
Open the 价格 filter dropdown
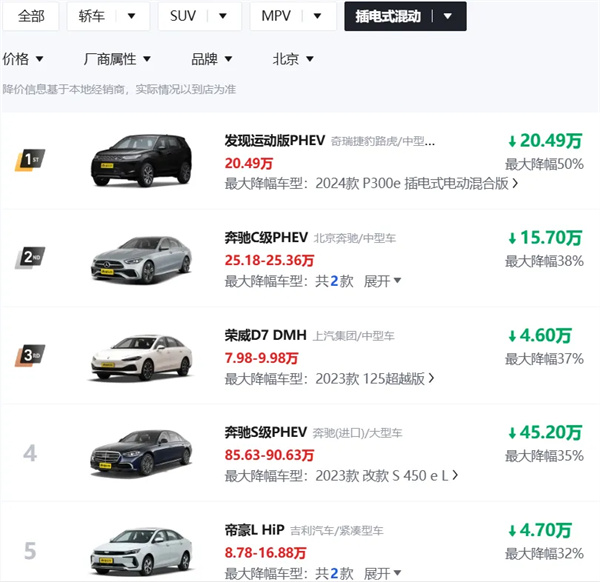point(23,59)
